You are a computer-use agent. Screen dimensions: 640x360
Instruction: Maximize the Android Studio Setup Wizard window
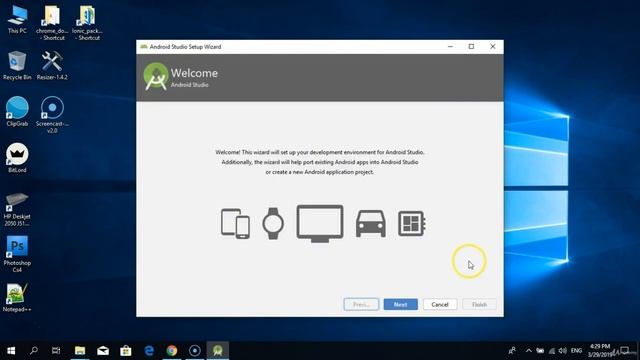click(471, 47)
